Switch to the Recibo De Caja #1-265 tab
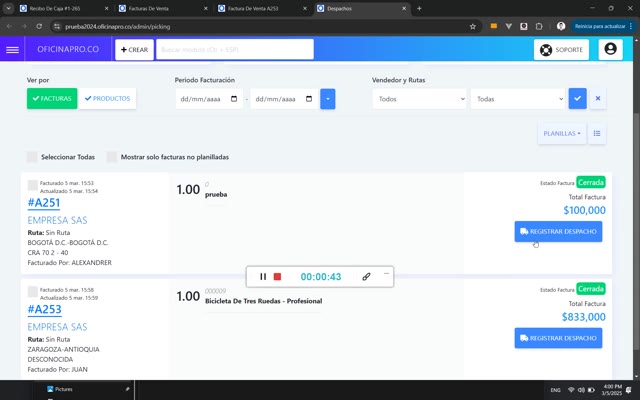Viewport: 640px width, 400px height. [63, 8]
